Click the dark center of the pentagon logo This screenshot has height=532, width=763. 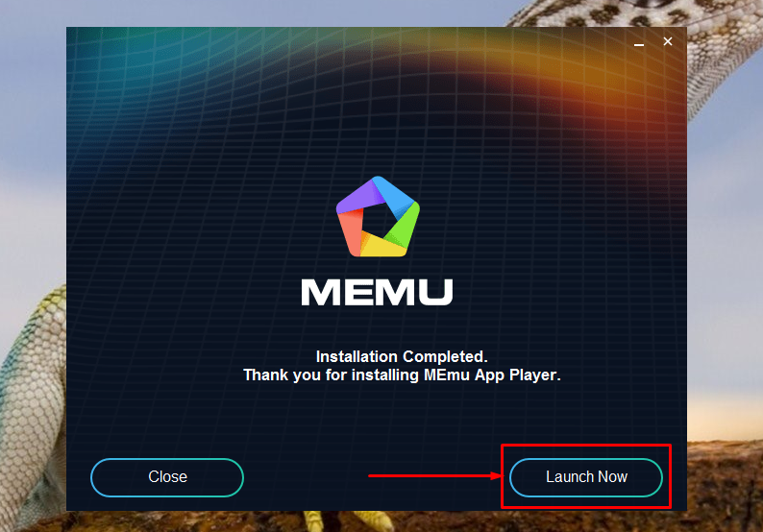pos(378,220)
